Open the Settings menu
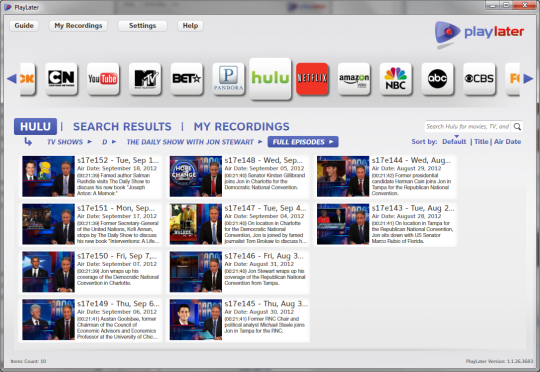 pos(142,25)
